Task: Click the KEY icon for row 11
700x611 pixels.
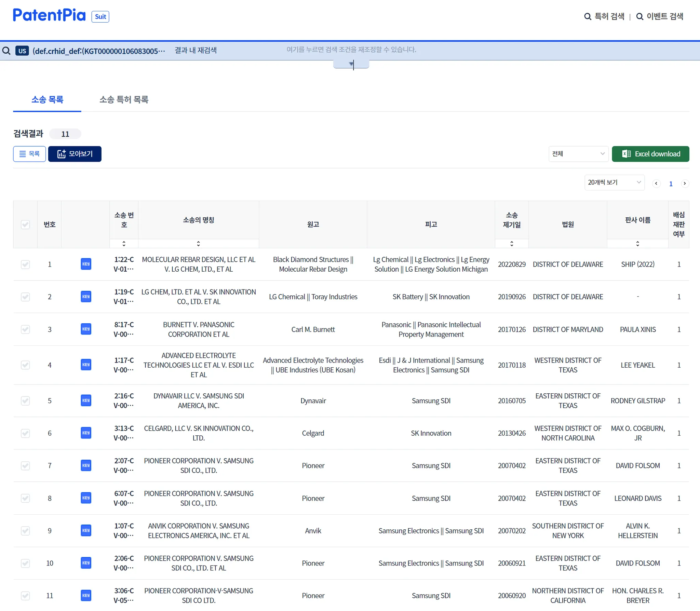Action: tap(86, 595)
